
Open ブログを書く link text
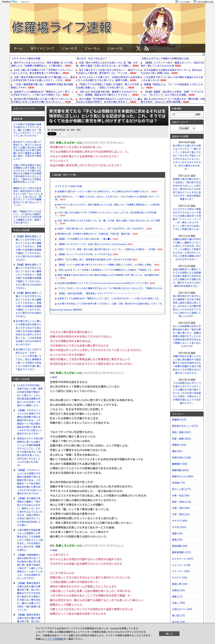click(185, 2)
